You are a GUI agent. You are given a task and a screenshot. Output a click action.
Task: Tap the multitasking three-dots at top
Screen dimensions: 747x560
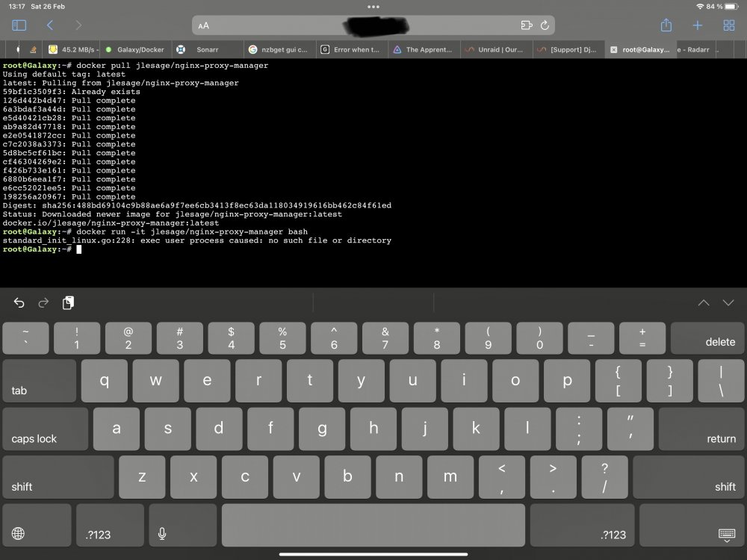[373, 7]
